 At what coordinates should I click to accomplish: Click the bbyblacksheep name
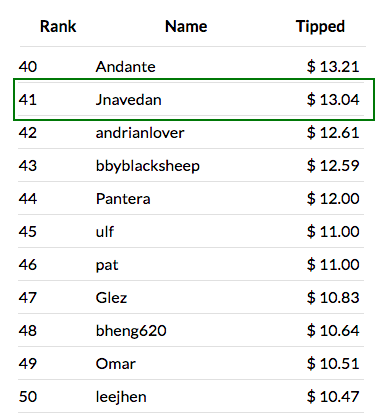[148, 166]
